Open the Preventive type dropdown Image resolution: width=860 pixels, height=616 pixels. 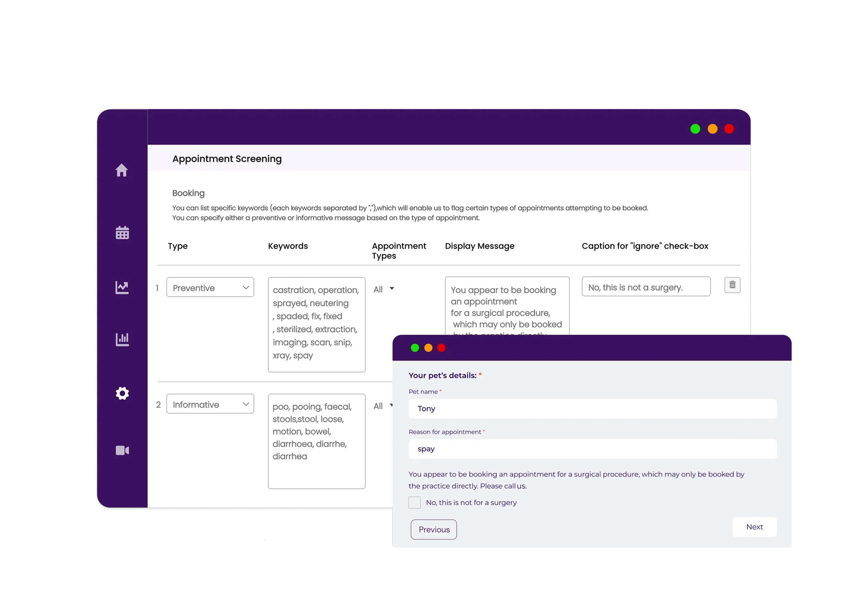210,287
